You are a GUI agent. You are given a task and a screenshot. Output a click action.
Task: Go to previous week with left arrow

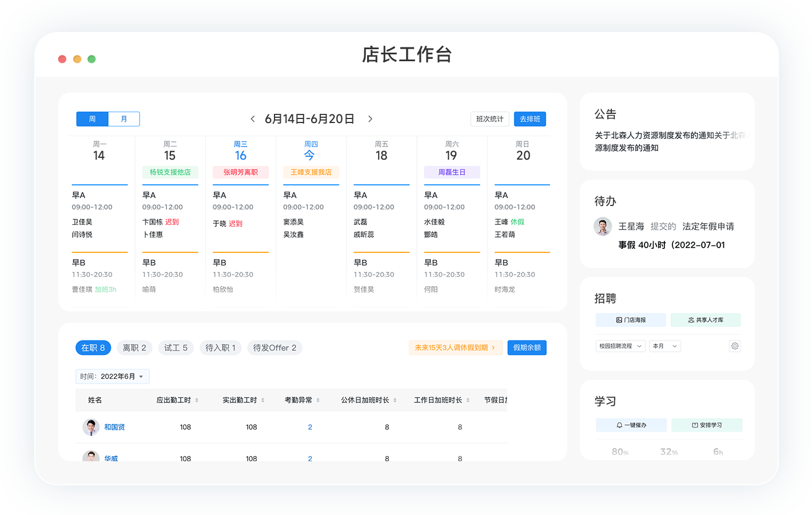click(253, 119)
